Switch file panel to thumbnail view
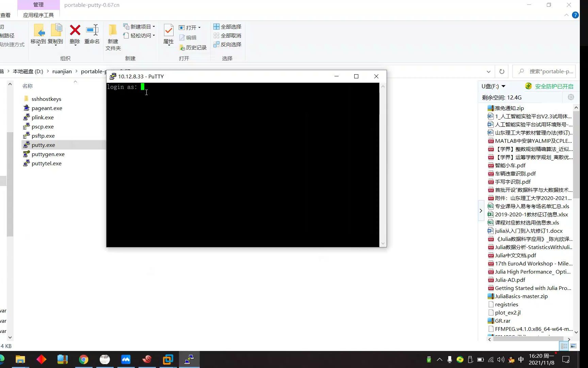 [x=574, y=346]
